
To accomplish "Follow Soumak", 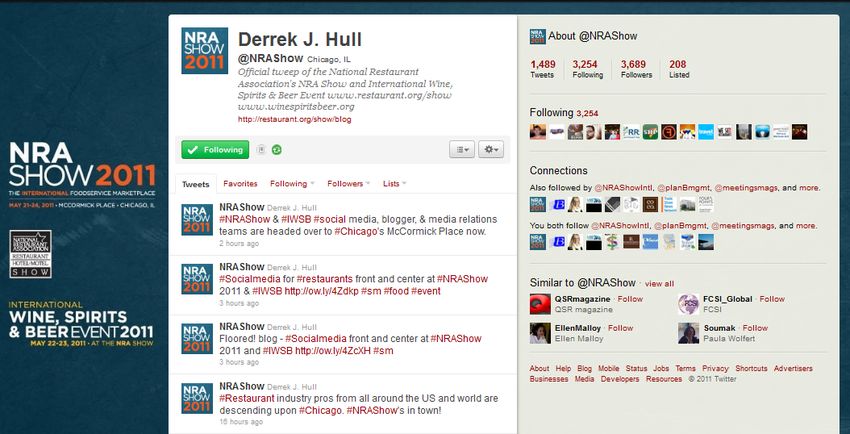I will 755,328.
